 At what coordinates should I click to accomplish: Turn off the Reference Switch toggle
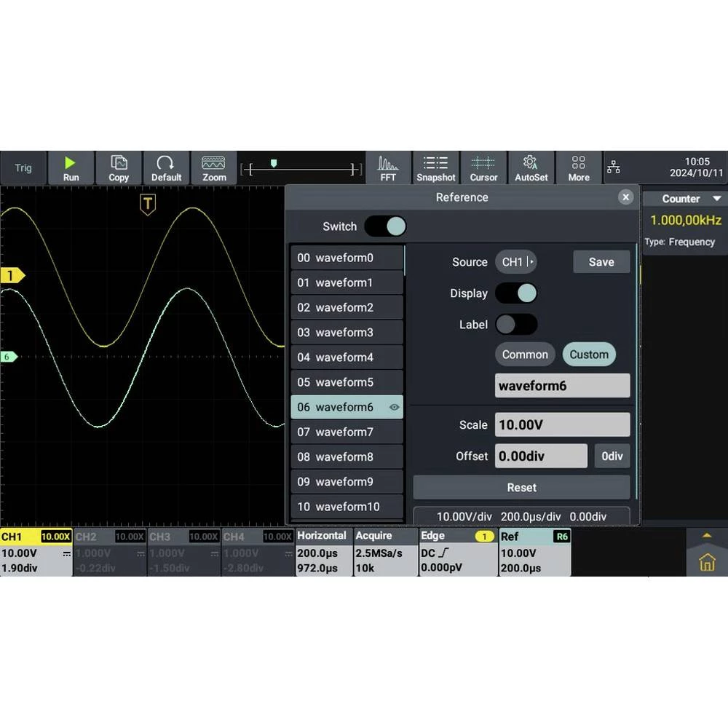(x=385, y=226)
